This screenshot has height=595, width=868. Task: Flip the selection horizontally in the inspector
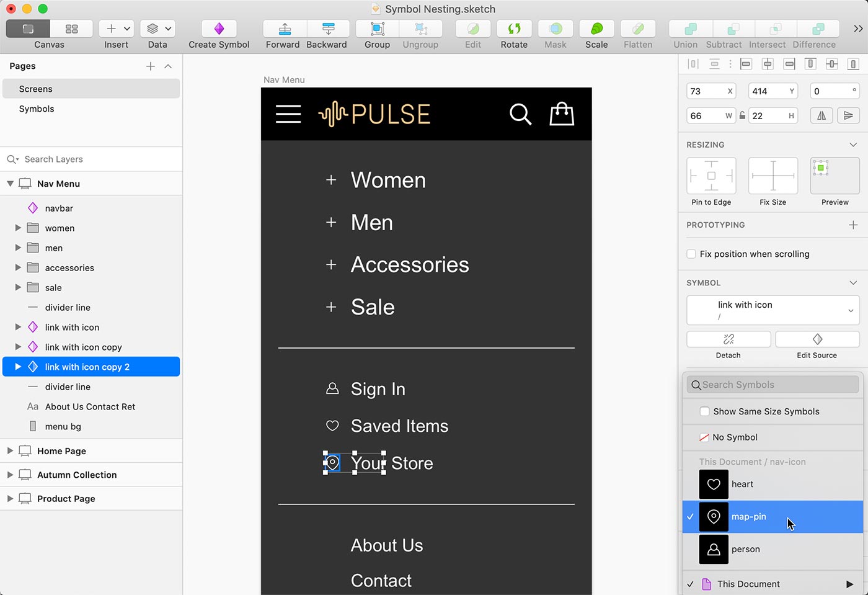[x=821, y=115]
